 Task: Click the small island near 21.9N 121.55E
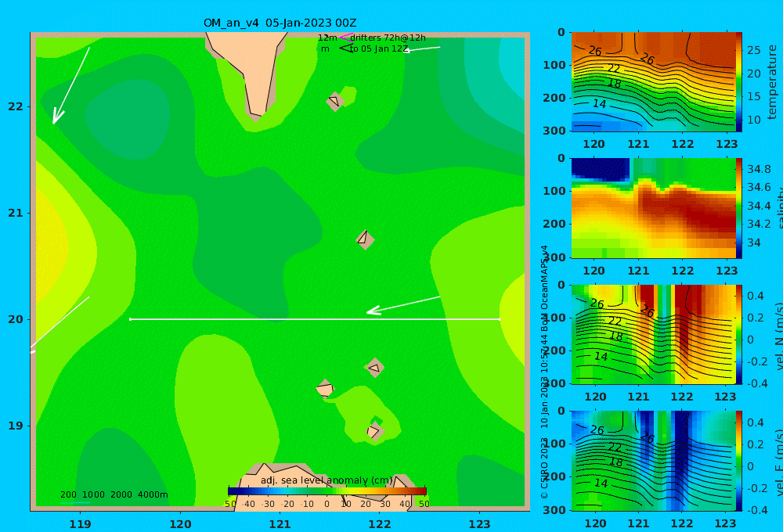[335, 101]
